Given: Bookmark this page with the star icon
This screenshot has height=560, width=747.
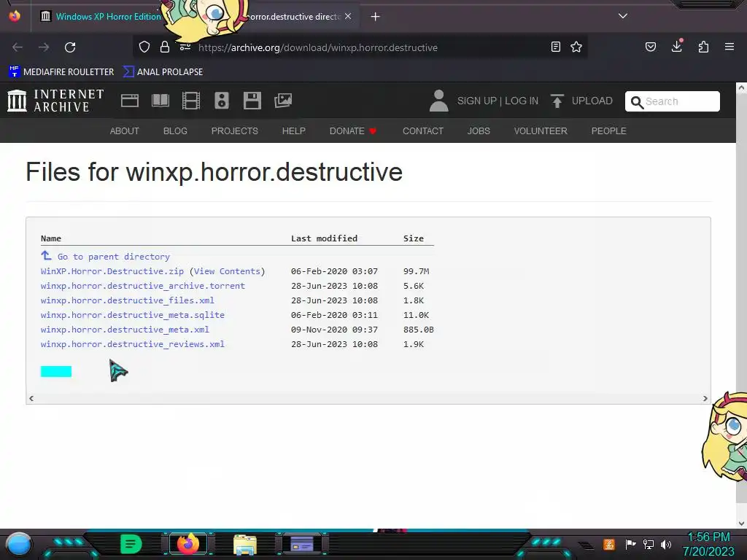Looking at the screenshot, I should point(576,47).
